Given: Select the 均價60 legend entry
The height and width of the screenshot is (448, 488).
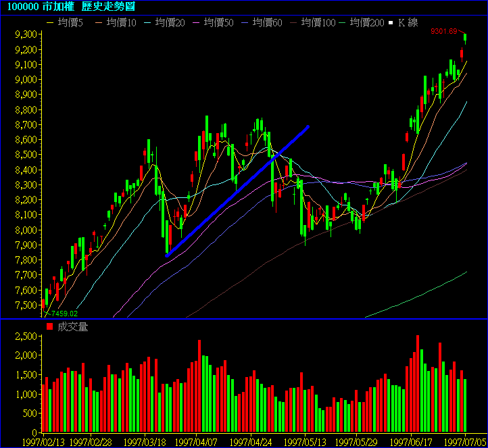Looking at the screenshot, I should (x=262, y=23).
